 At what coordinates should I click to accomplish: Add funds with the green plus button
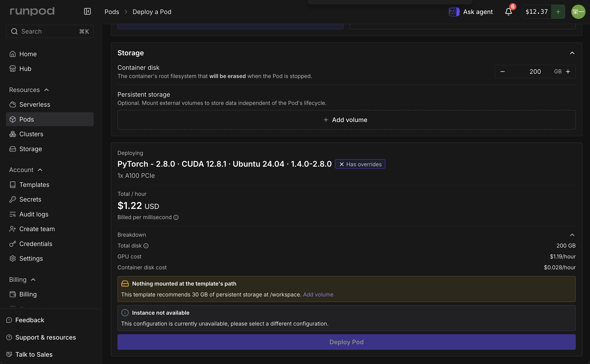click(558, 12)
